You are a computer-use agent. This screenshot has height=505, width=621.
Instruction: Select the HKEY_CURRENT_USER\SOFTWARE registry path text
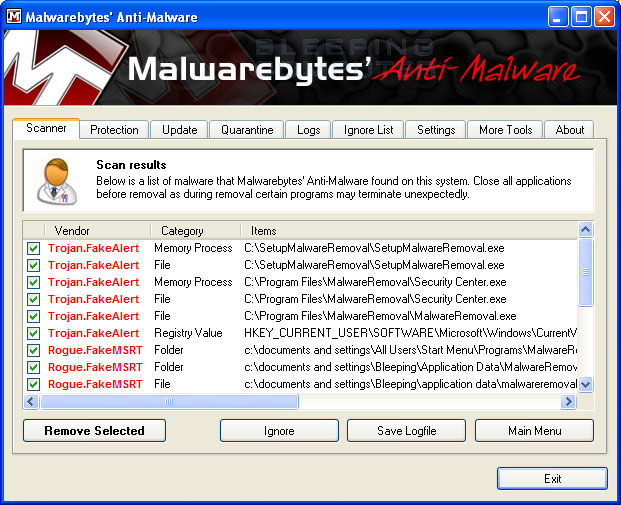click(410, 333)
